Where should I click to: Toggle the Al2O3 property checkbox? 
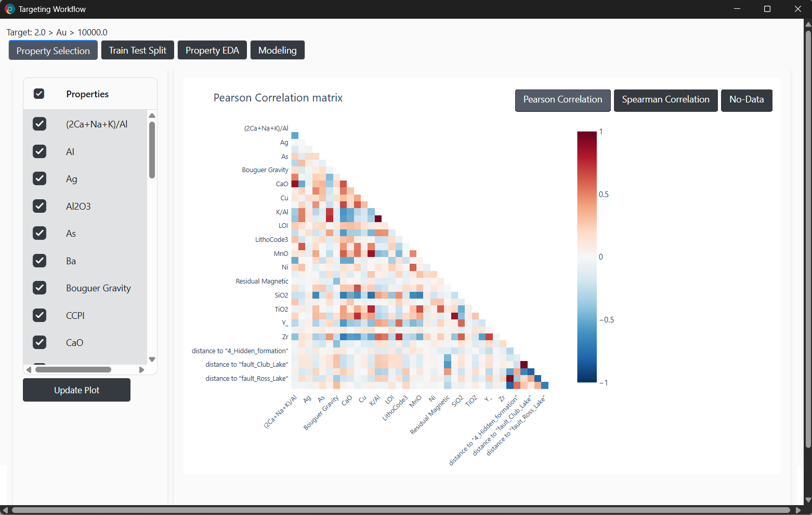coord(40,206)
